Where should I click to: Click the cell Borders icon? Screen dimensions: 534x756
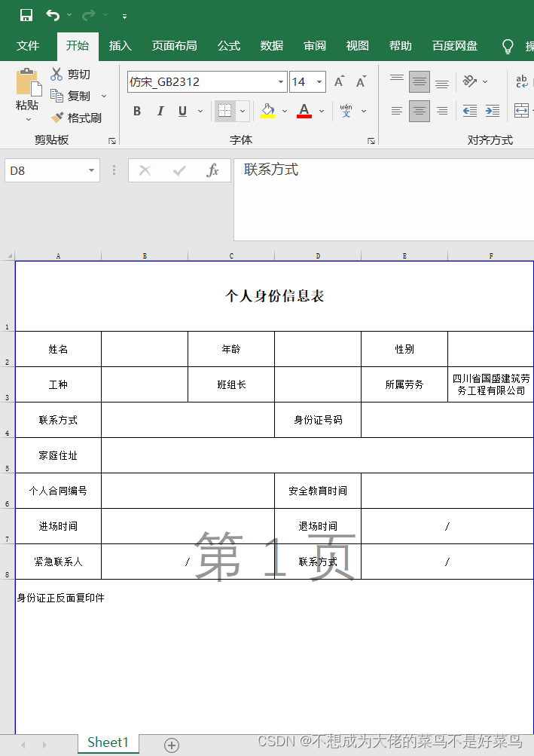click(225, 111)
